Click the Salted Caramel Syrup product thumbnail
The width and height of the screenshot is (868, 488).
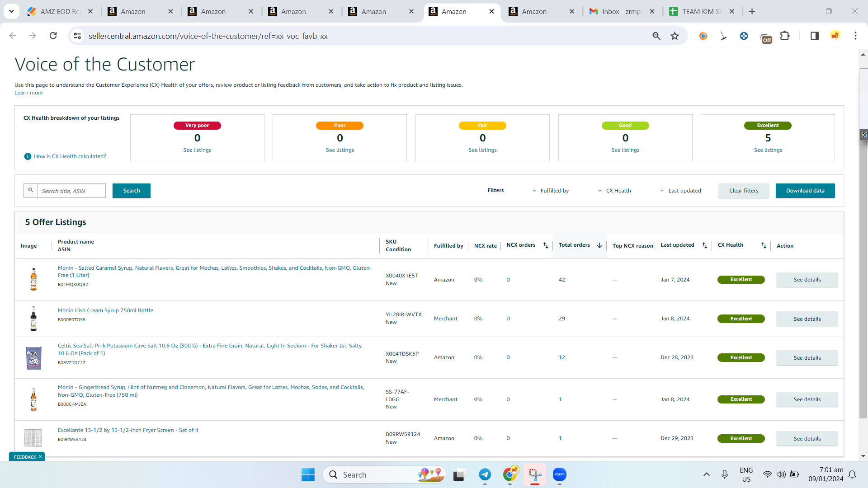click(x=33, y=279)
